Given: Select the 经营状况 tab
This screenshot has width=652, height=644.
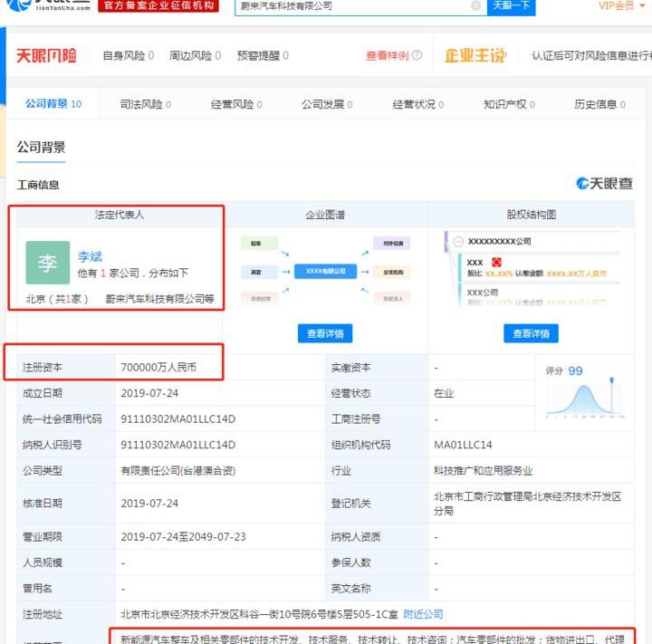Looking at the screenshot, I should (417, 104).
